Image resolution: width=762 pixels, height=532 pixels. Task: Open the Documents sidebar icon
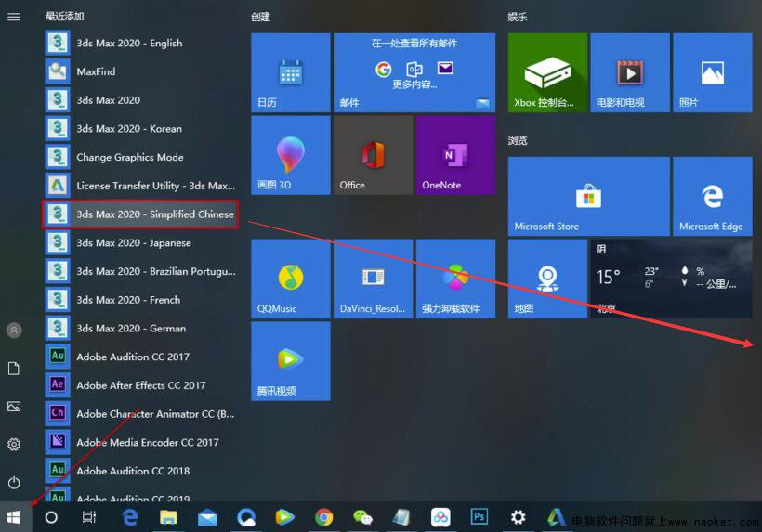pyautogui.click(x=14, y=369)
